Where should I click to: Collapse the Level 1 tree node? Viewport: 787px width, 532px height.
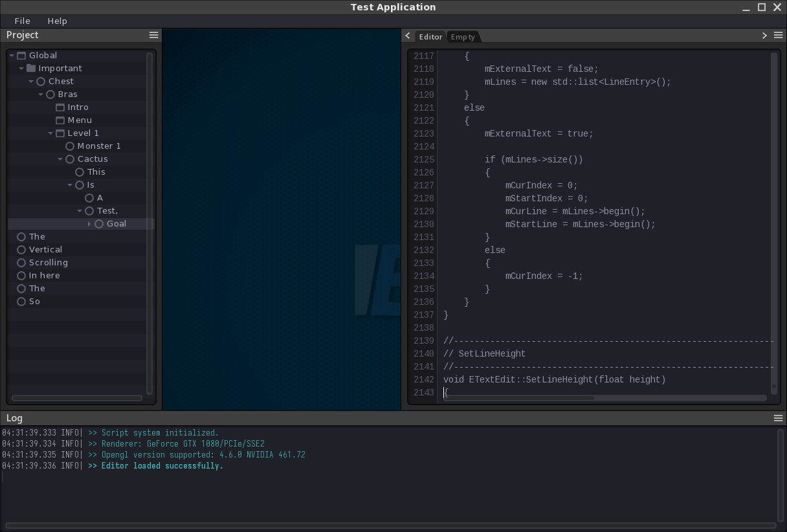(x=50, y=133)
